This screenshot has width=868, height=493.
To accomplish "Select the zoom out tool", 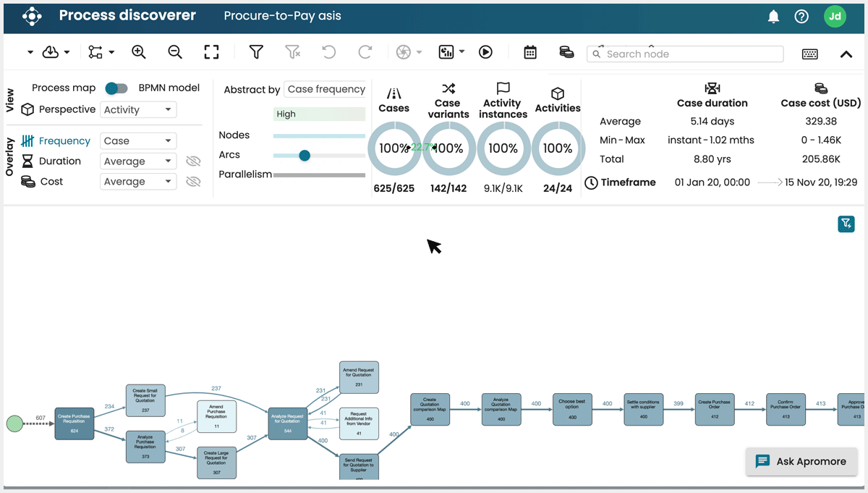I will point(174,51).
